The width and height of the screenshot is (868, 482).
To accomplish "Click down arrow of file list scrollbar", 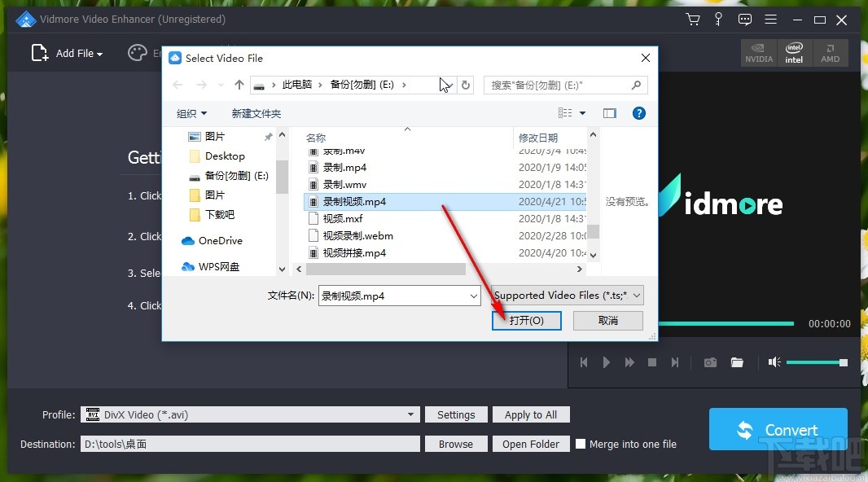I will (x=593, y=256).
